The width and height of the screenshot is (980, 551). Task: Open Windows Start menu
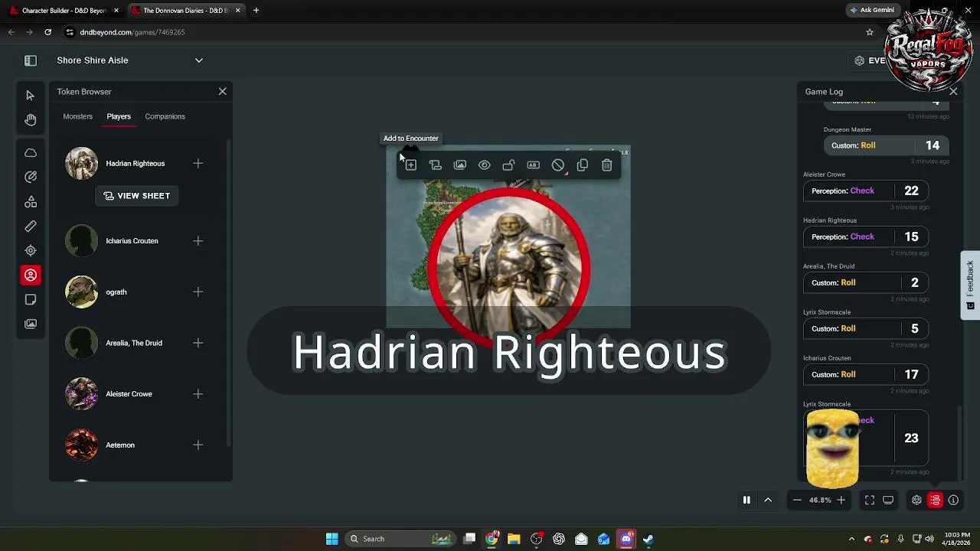[x=332, y=539]
